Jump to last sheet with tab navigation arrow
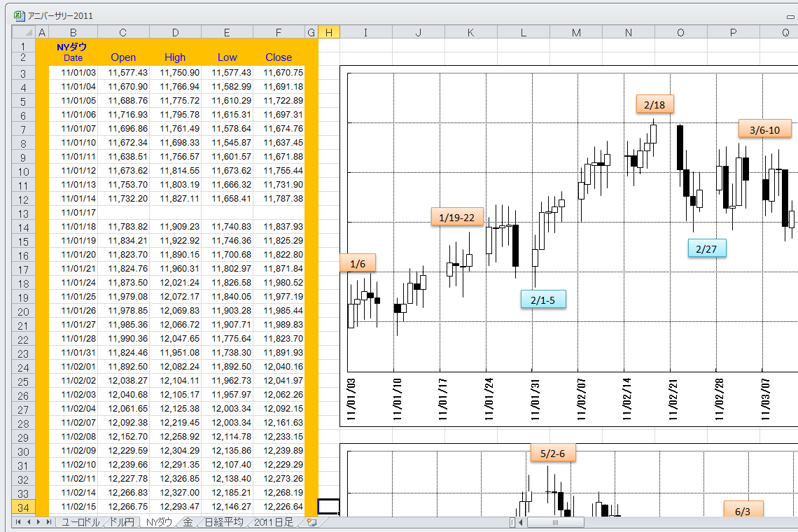The height and width of the screenshot is (532, 798). [49, 522]
